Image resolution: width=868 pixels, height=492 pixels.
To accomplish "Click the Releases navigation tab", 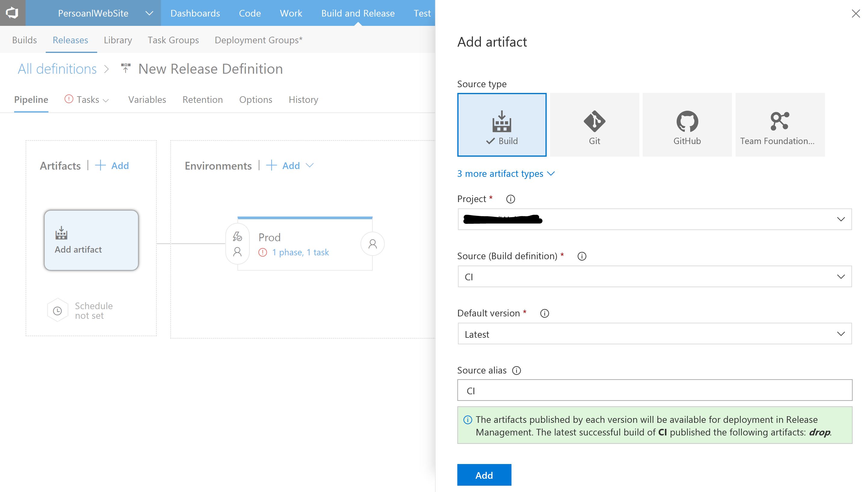I will coord(70,40).
